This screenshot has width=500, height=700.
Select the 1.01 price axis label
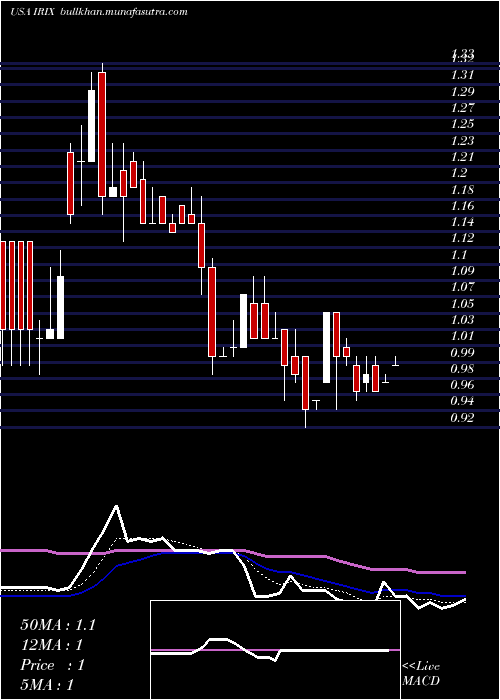click(461, 336)
